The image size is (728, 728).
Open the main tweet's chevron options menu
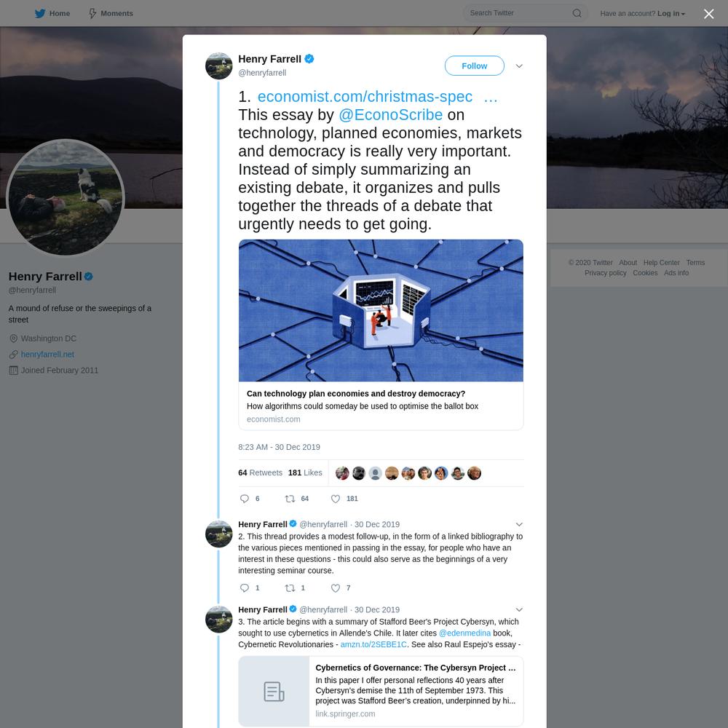[519, 66]
